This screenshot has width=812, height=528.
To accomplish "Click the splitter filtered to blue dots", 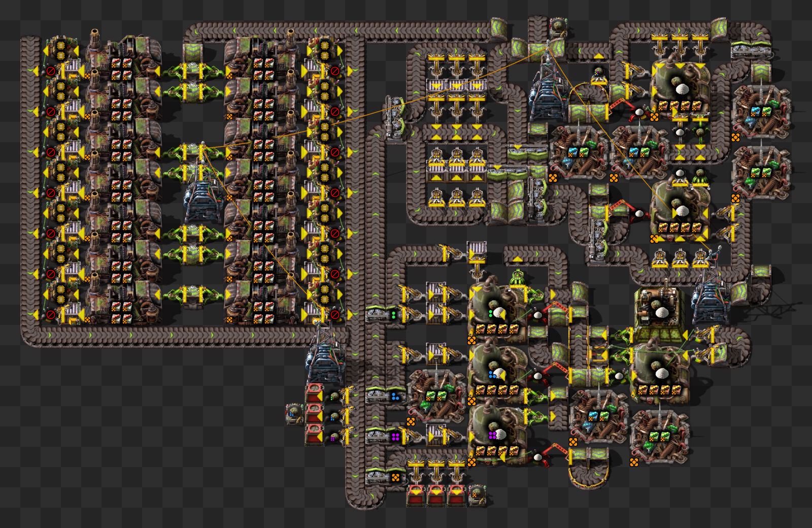I will pos(385,395).
